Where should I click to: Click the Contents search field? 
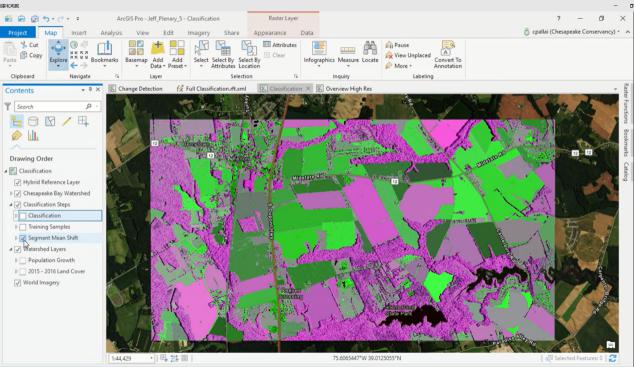tap(57, 107)
